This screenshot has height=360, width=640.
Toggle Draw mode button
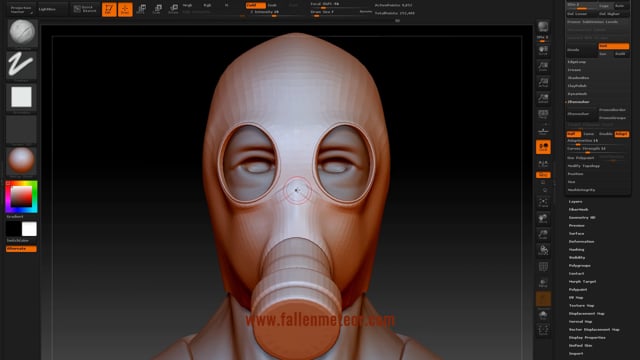pos(125,9)
